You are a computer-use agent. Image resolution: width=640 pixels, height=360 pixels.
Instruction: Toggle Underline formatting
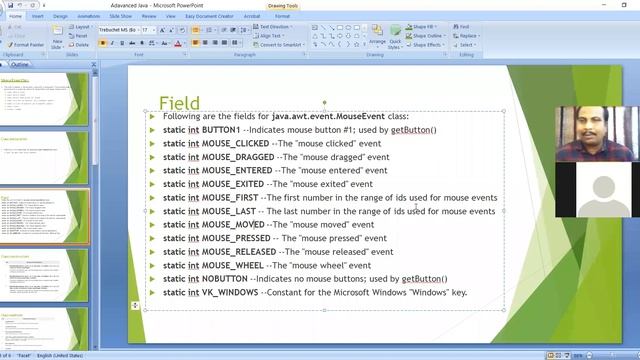coord(122,43)
